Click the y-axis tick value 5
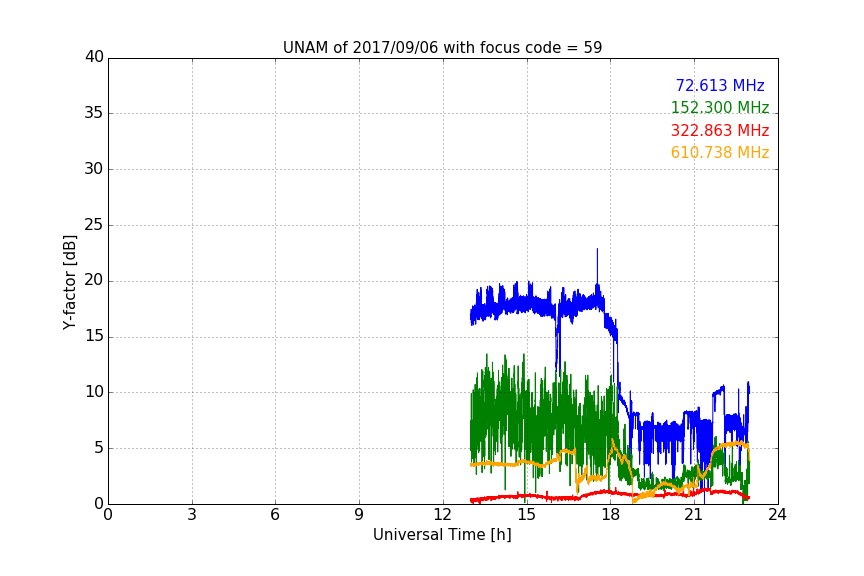The image size is (864, 576). 99,448
